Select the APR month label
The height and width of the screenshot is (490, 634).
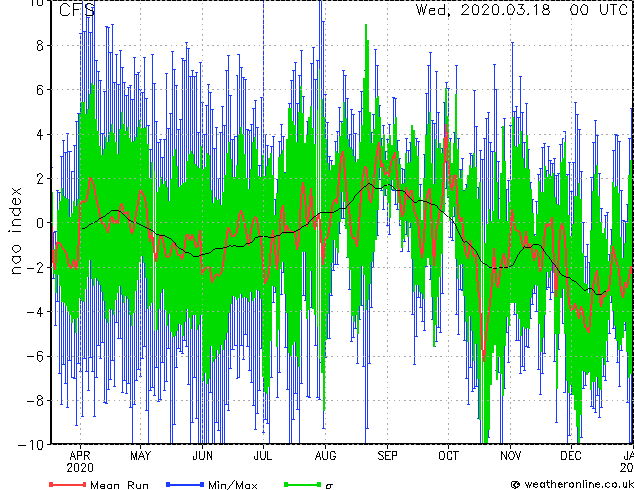(80, 456)
